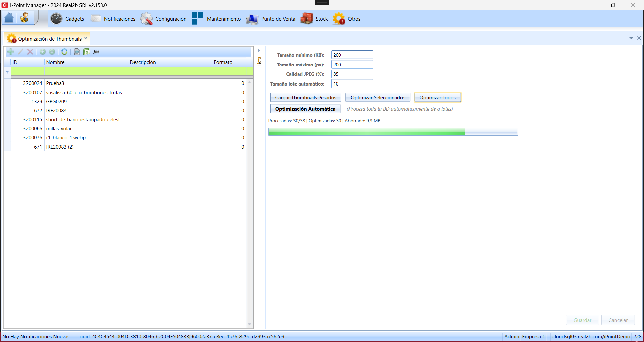Click the Stock red boxes icon
Screen dimensions: 644x342
pyautogui.click(x=306, y=19)
